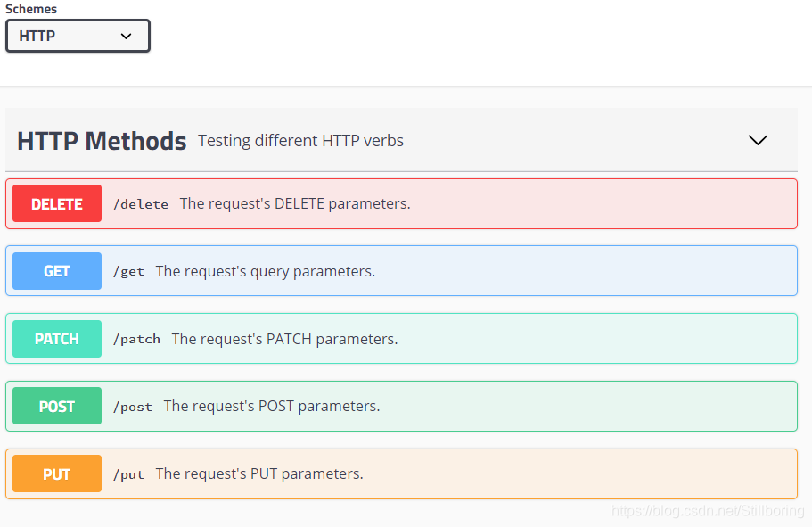Image resolution: width=812 pixels, height=527 pixels.
Task: Click the 'Testing different HTTP verbs' label
Action: point(299,140)
